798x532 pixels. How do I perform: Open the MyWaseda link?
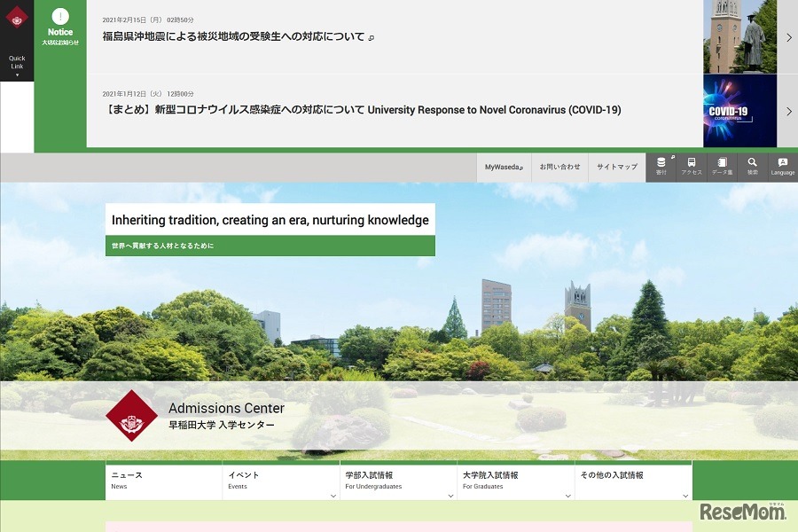pyautogui.click(x=504, y=165)
